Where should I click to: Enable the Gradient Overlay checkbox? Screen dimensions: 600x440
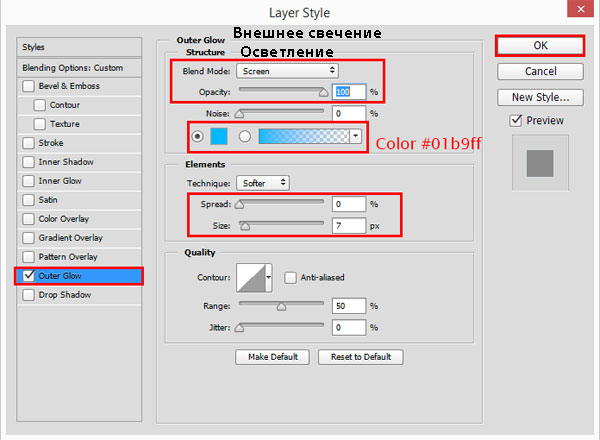pos(28,238)
